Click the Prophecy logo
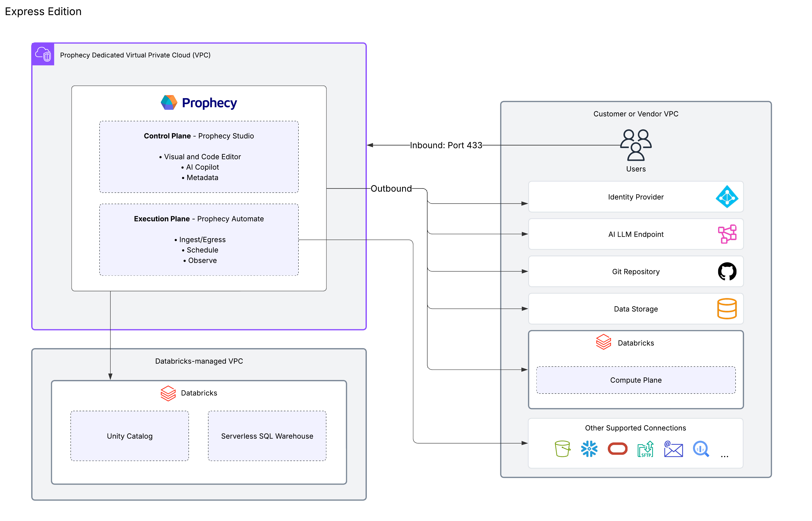The width and height of the screenshot is (812, 521). 199,102
